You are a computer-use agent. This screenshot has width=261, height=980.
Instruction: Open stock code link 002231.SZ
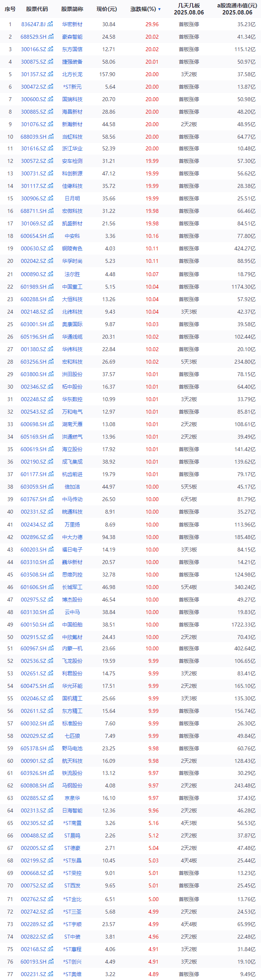pos(34,974)
